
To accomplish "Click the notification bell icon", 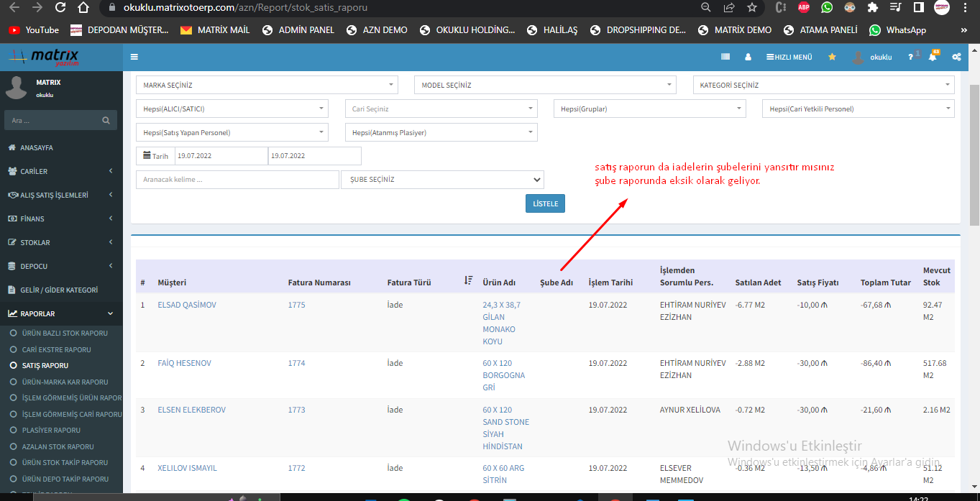I will [933, 57].
